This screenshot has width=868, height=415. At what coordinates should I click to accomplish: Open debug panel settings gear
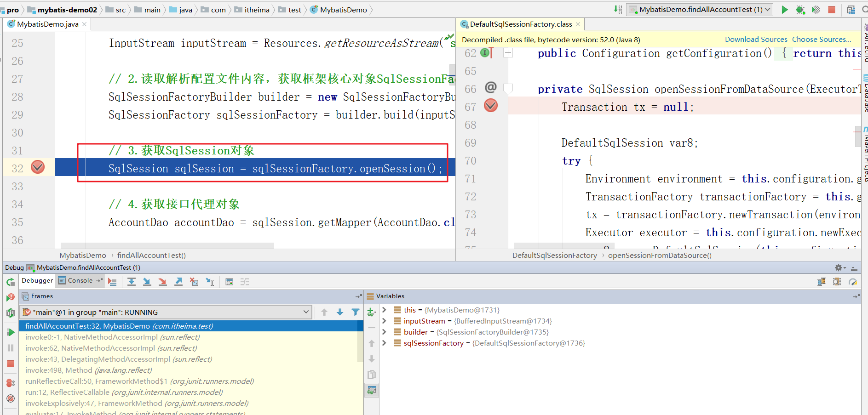839,267
